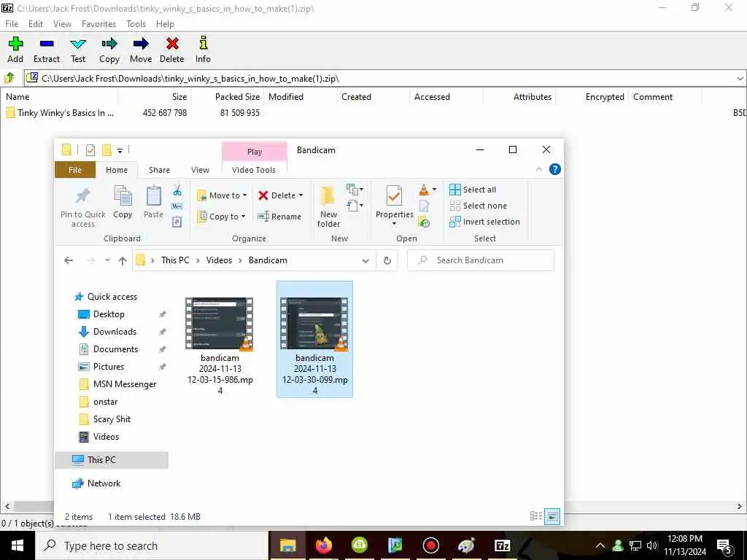Open the VLC Open-with dropdown arrow
This screenshot has height=560, width=747.
click(x=434, y=190)
